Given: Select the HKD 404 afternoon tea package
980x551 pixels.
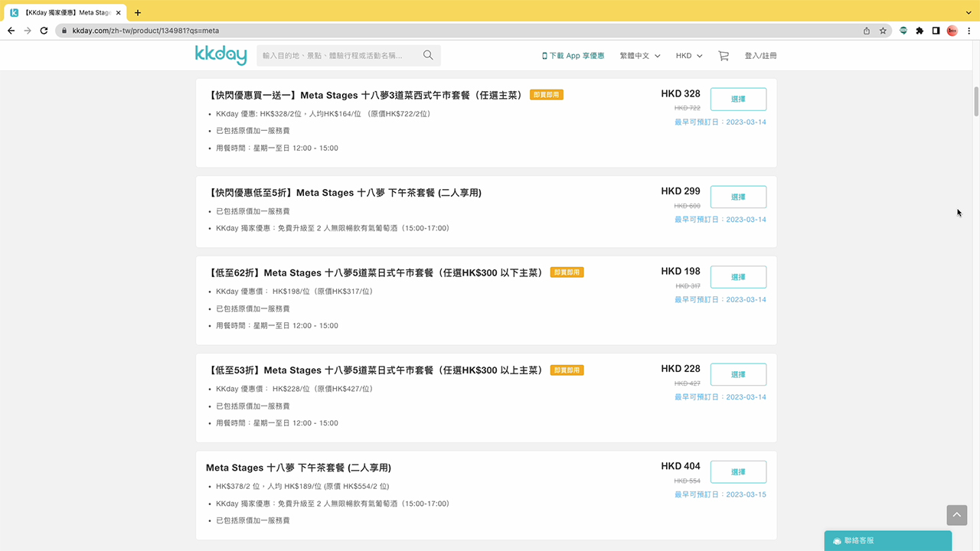Looking at the screenshot, I should click(738, 472).
